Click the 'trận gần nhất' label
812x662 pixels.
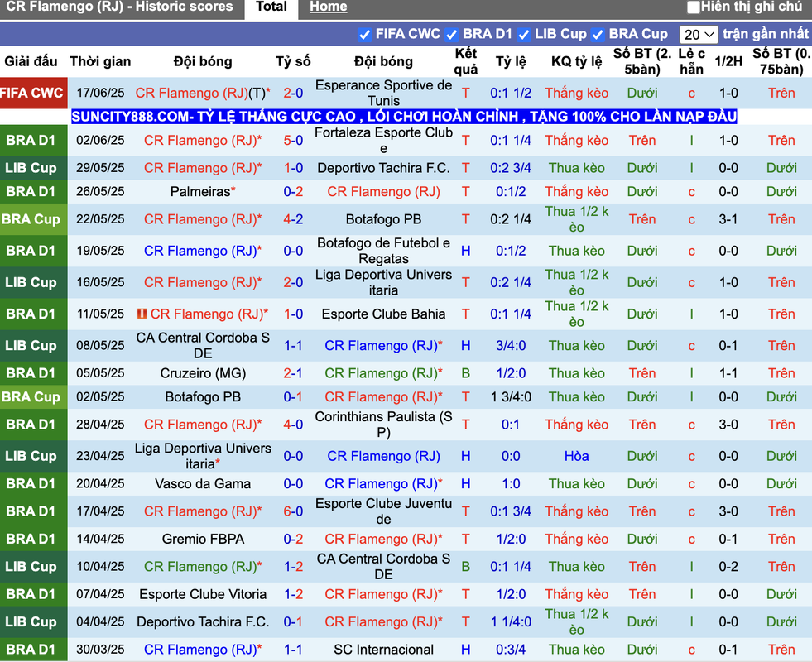point(766,34)
